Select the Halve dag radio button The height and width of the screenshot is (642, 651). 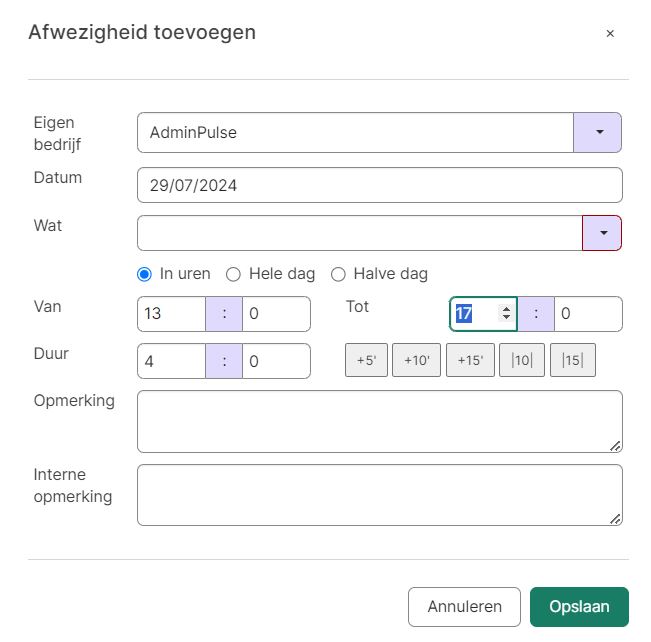[x=338, y=274]
